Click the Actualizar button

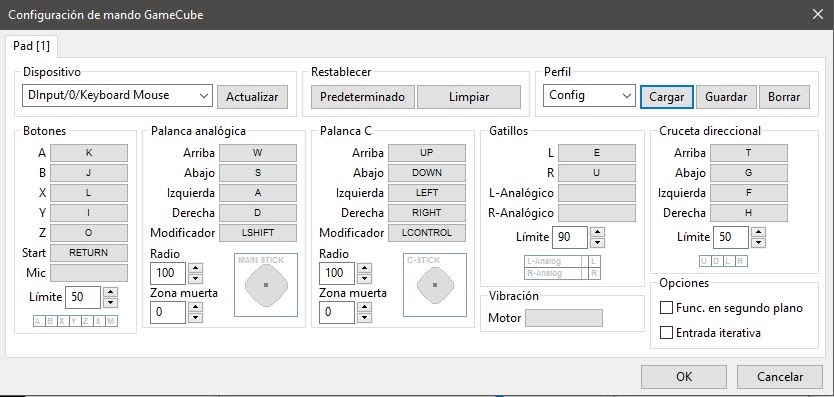point(252,97)
